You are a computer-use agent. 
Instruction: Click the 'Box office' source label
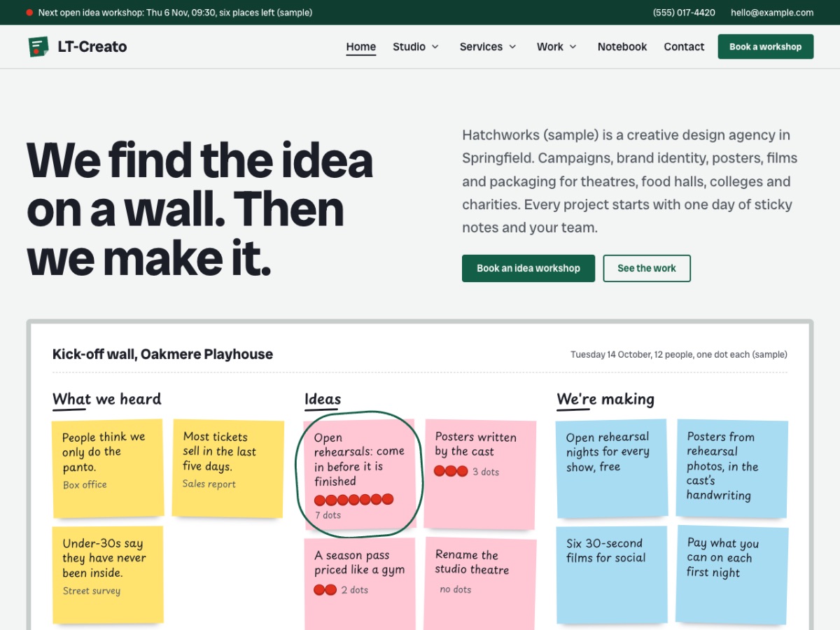(85, 484)
